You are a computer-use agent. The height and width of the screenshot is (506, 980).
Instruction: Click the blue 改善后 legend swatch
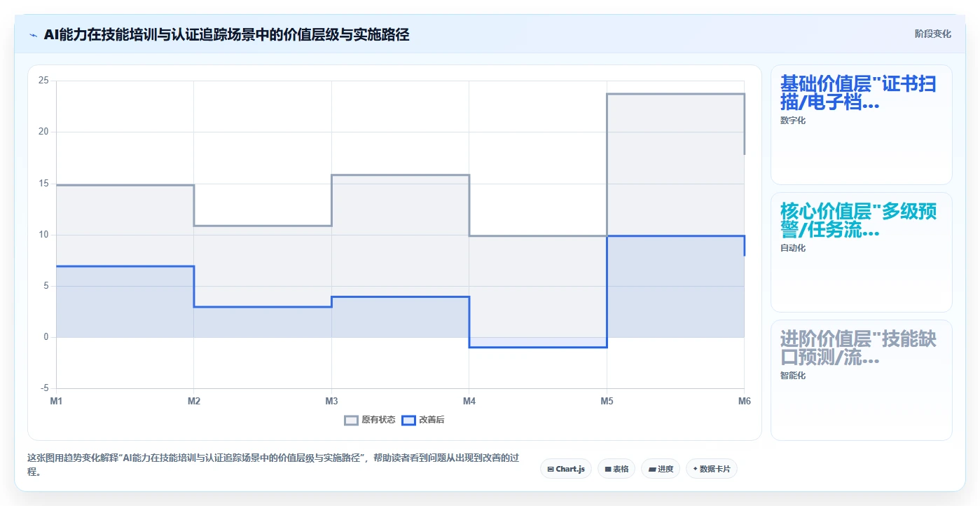click(408, 420)
